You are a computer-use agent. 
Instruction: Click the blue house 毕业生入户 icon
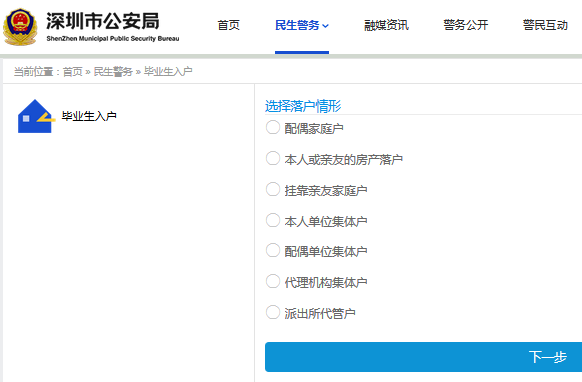click(36, 116)
